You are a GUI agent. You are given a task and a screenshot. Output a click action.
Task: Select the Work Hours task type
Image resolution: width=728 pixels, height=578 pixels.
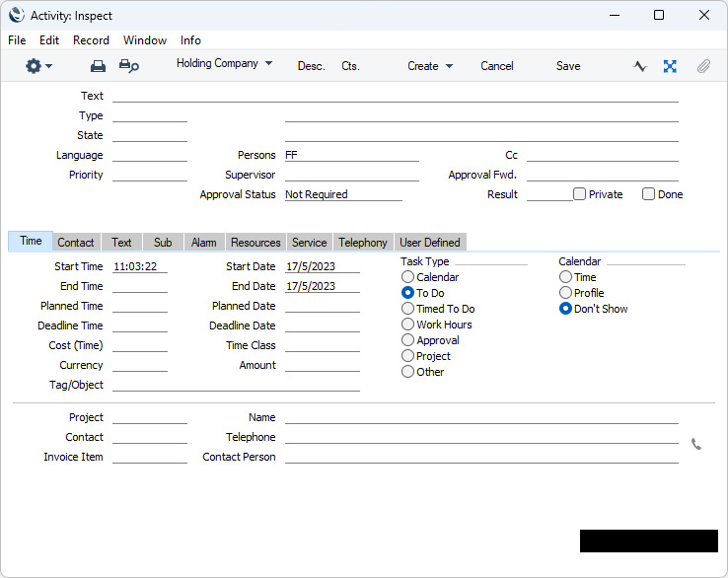[x=407, y=325]
